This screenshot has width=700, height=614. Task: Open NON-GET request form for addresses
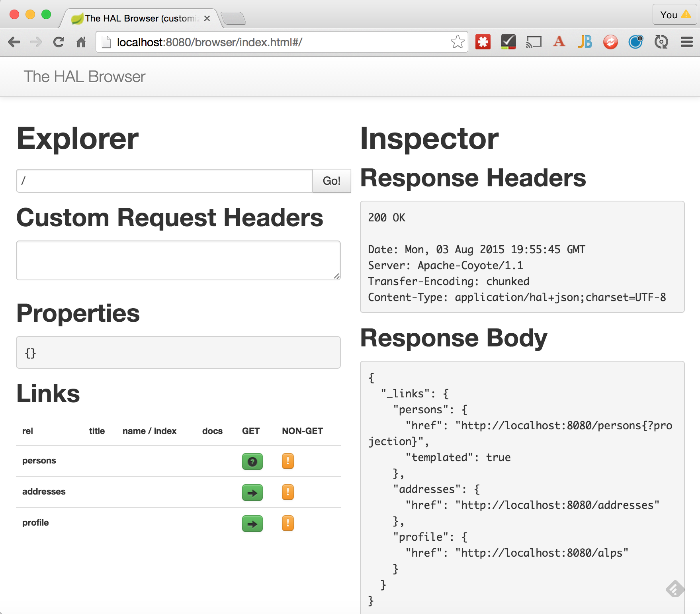point(287,493)
